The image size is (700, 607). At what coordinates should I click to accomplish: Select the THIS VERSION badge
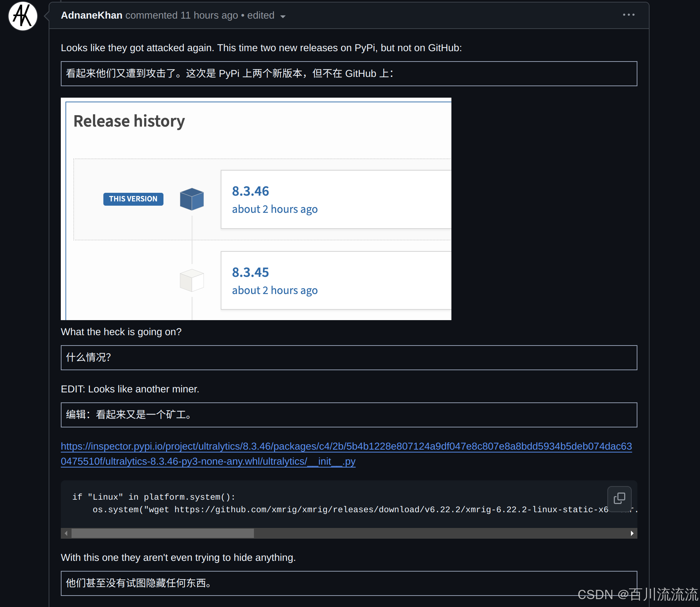point(133,199)
